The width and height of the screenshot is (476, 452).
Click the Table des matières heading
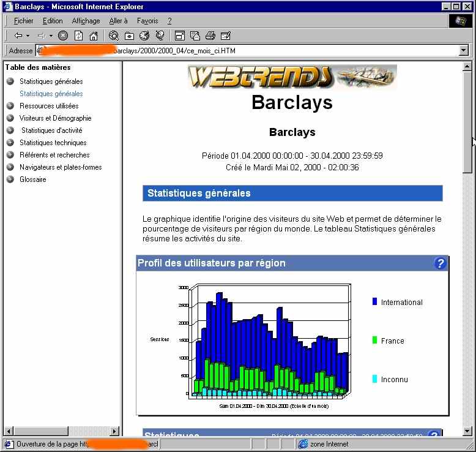pos(38,67)
